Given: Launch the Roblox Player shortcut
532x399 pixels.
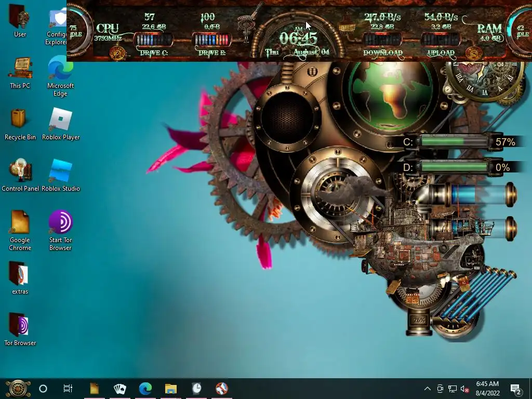Looking at the screenshot, I should [61, 124].
